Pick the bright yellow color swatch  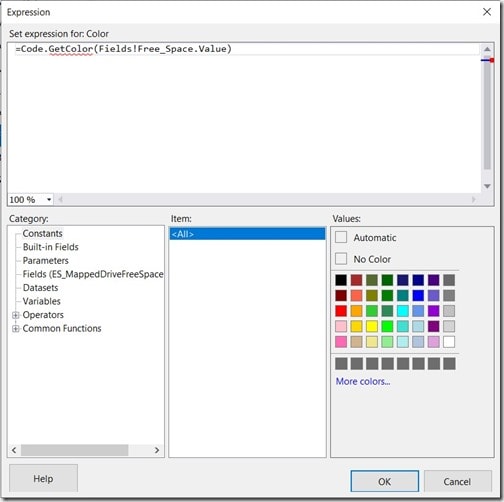[x=372, y=326]
